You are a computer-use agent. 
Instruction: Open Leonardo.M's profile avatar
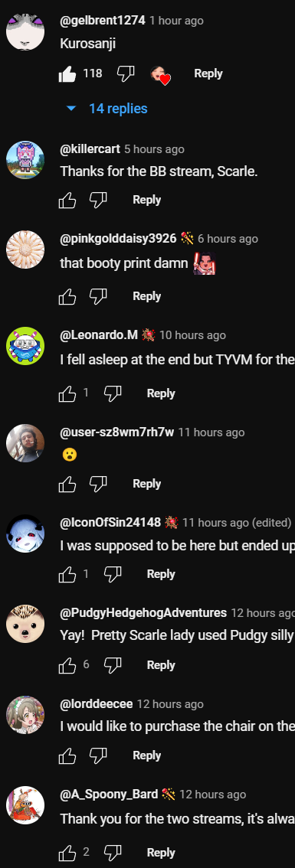(25, 346)
